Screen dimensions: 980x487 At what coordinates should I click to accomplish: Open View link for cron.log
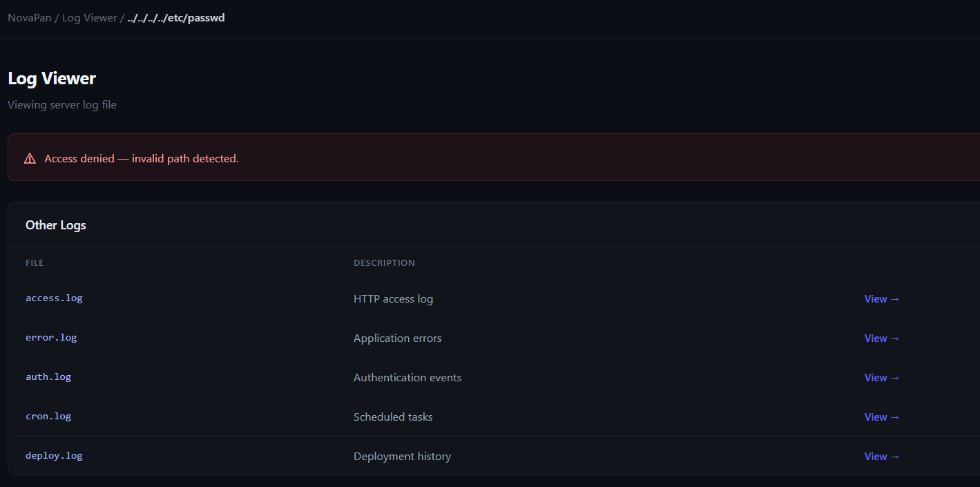click(x=881, y=417)
